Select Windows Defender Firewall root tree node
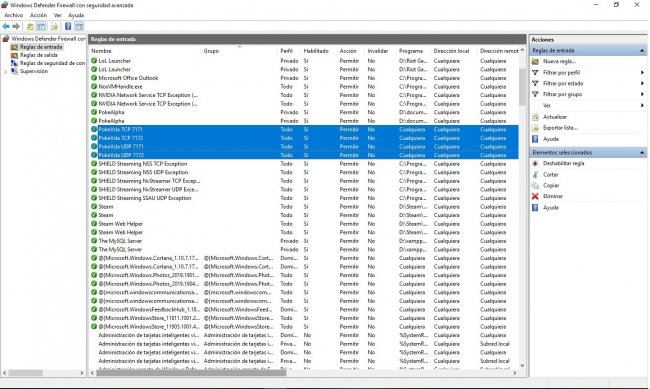This screenshot has width=650, height=389. coord(48,39)
